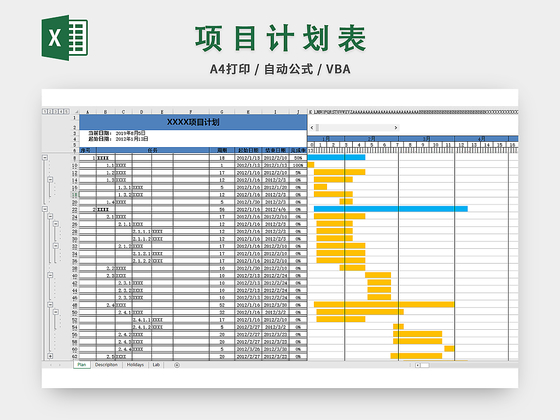This screenshot has width=560, height=420.
Task: Select row 22 header
Action: coord(75,209)
